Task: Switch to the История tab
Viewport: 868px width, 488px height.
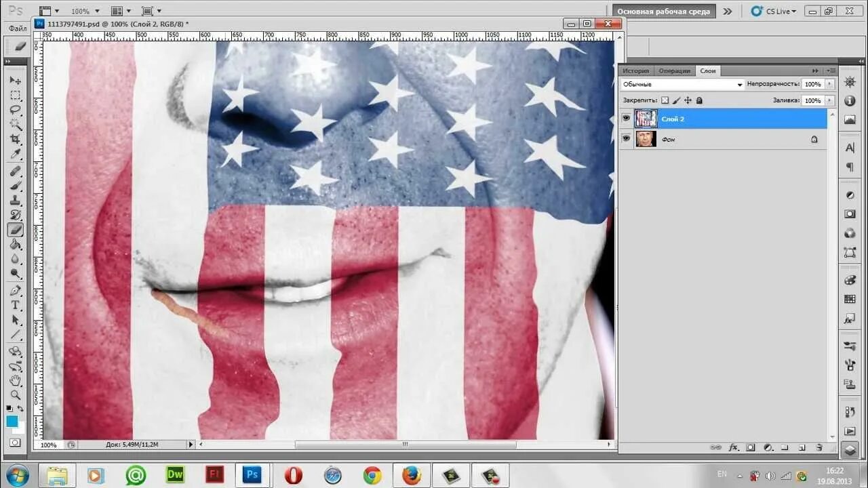Action: coord(636,70)
